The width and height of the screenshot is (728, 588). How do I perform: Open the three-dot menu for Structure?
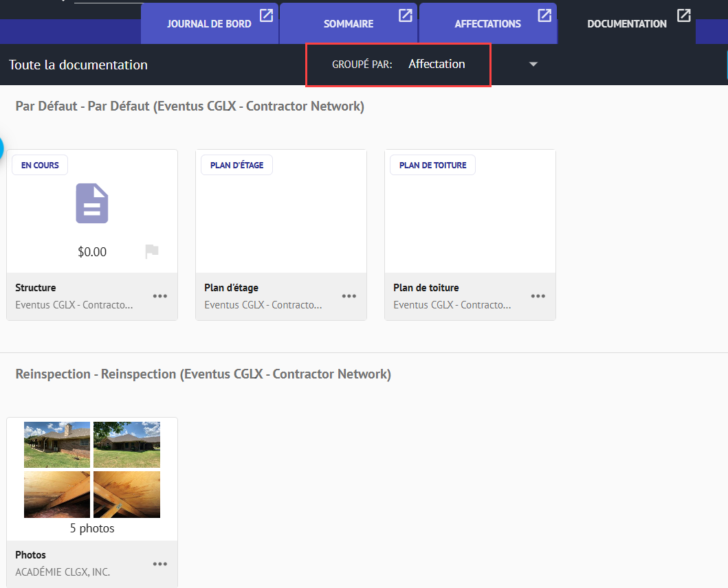click(x=160, y=296)
